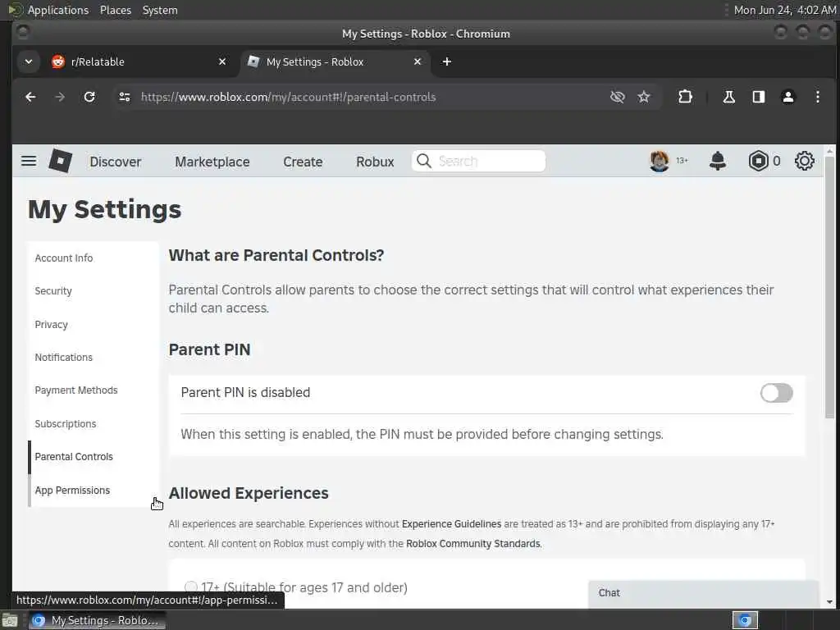
Task: Click the Robux balance icon
Action: coord(759,161)
